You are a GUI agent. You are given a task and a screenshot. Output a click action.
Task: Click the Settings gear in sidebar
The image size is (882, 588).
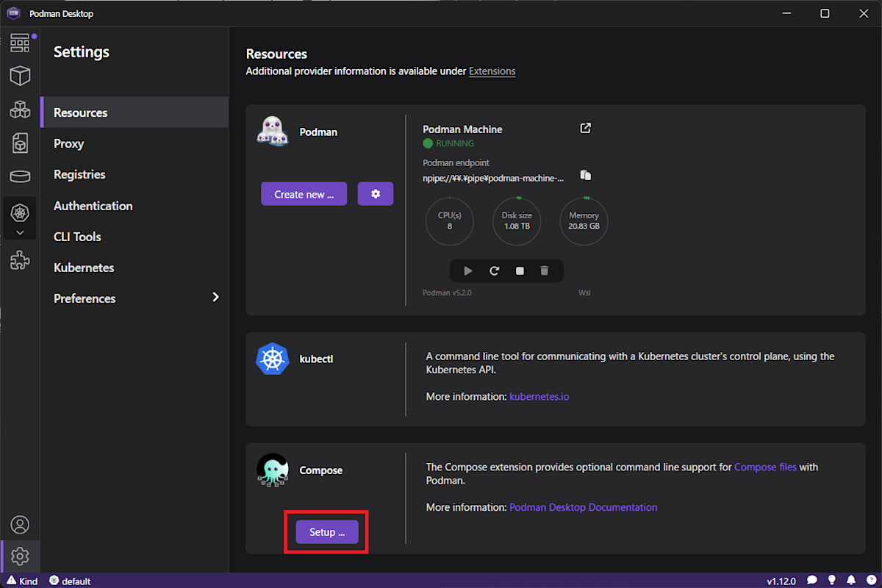point(20,556)
